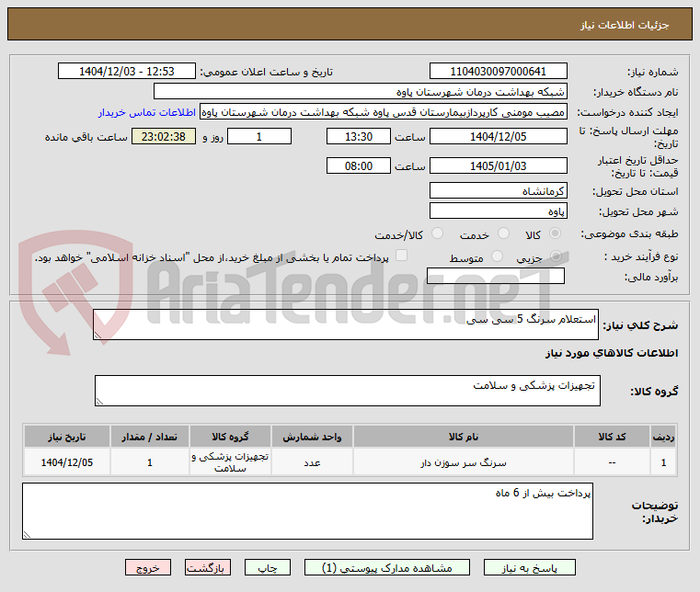Click the نام کالا column header
This screenshot has height=592, width=700.
pyautogui.click(x=464, y=437)
